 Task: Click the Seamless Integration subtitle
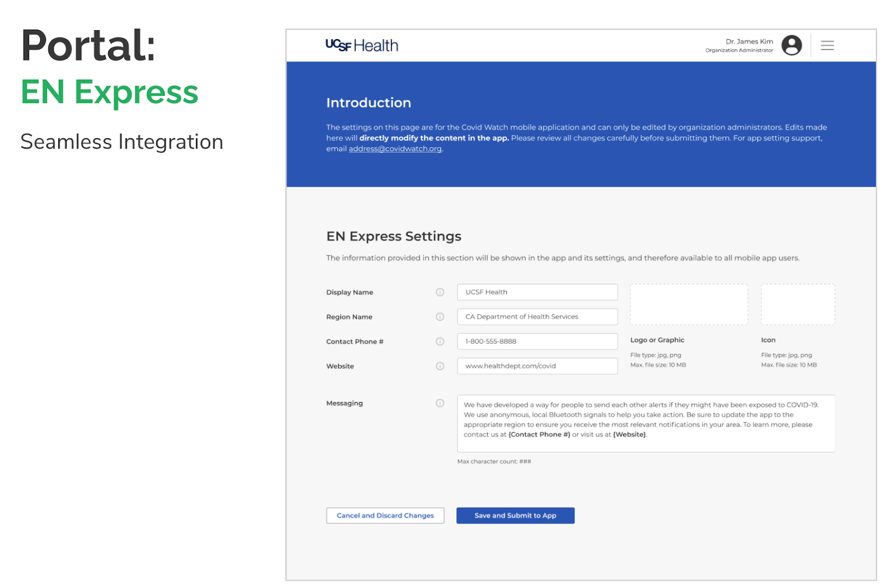tap(122, 142)
